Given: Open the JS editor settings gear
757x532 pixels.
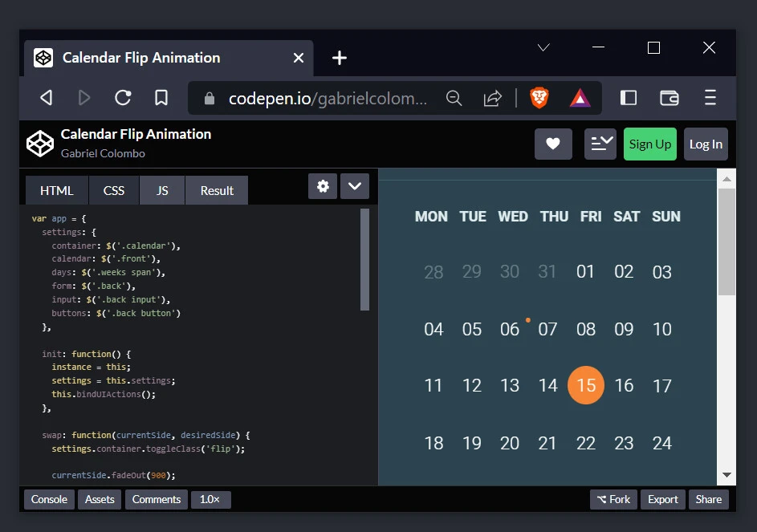Looking at the screenshot, I should pyautogui.click(x=323, y=186).
